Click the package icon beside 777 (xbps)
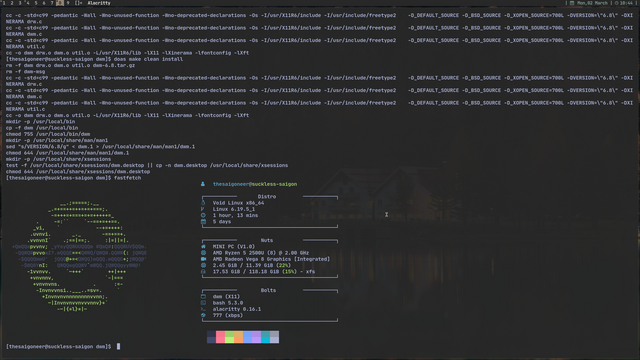Screen dimensions: 640x360 (x=203, y=316)
